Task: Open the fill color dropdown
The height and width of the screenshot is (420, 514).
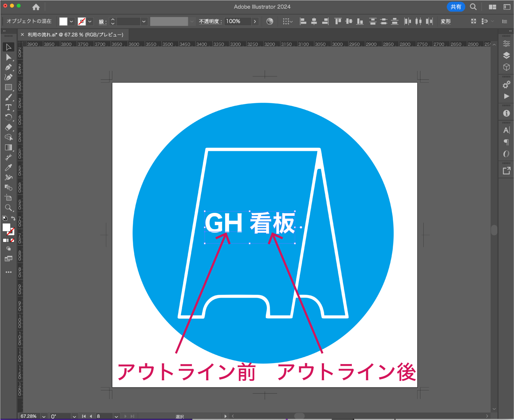Action: coord(71,21)
